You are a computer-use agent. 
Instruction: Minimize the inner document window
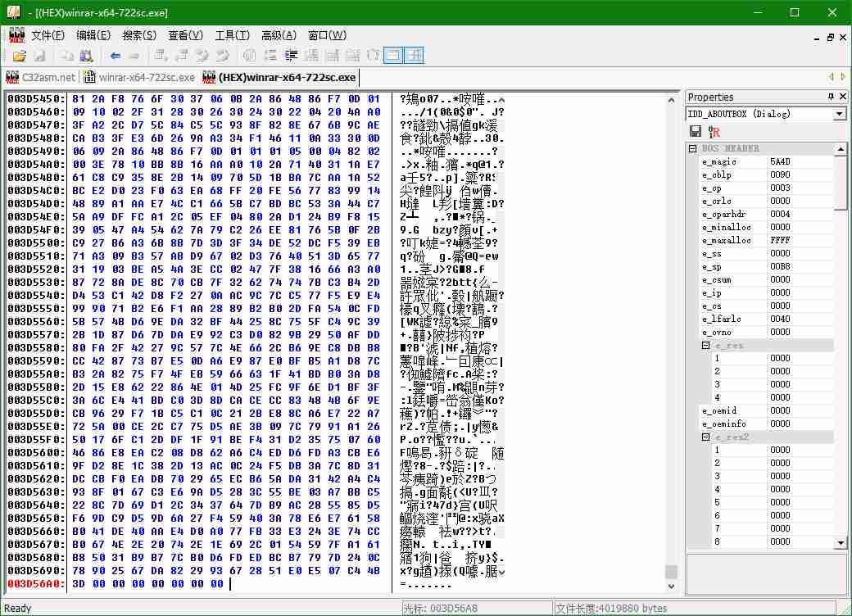pos(817,38)
